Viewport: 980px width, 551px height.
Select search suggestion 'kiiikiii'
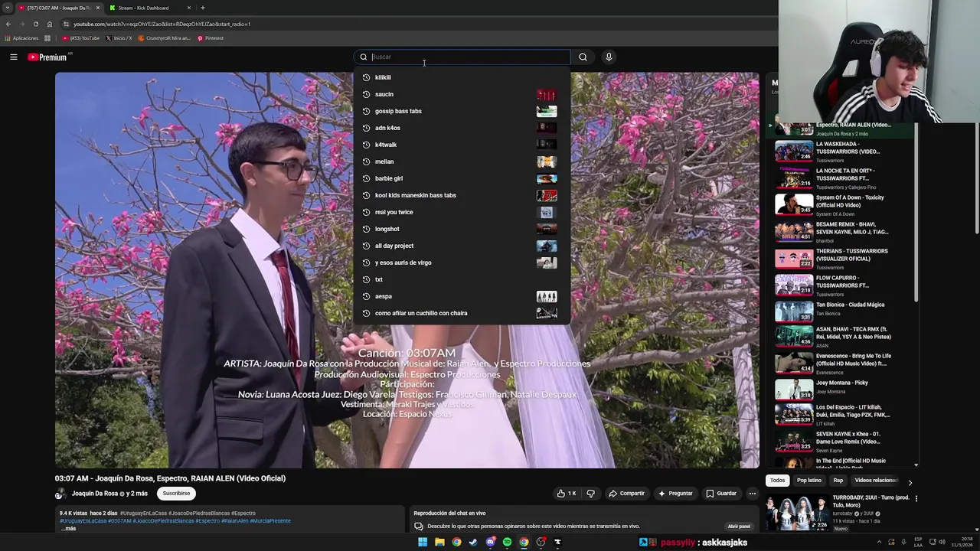coord(462,77)
